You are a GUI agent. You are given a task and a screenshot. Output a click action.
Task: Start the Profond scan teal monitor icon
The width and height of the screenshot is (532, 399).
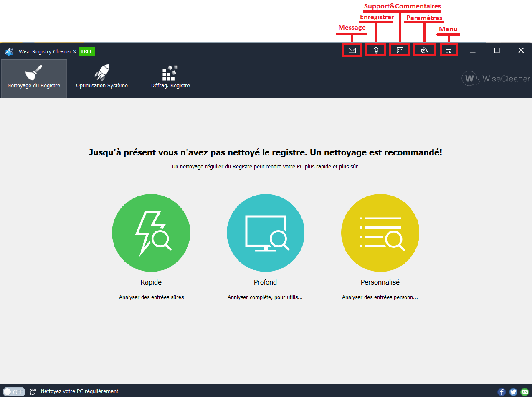tap(266, 233)
